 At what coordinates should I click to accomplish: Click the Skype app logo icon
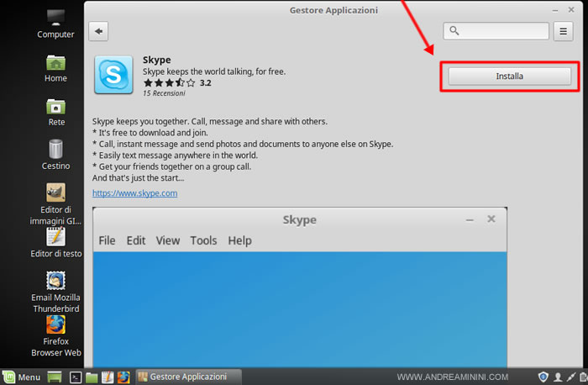click(x=112, y=75)
